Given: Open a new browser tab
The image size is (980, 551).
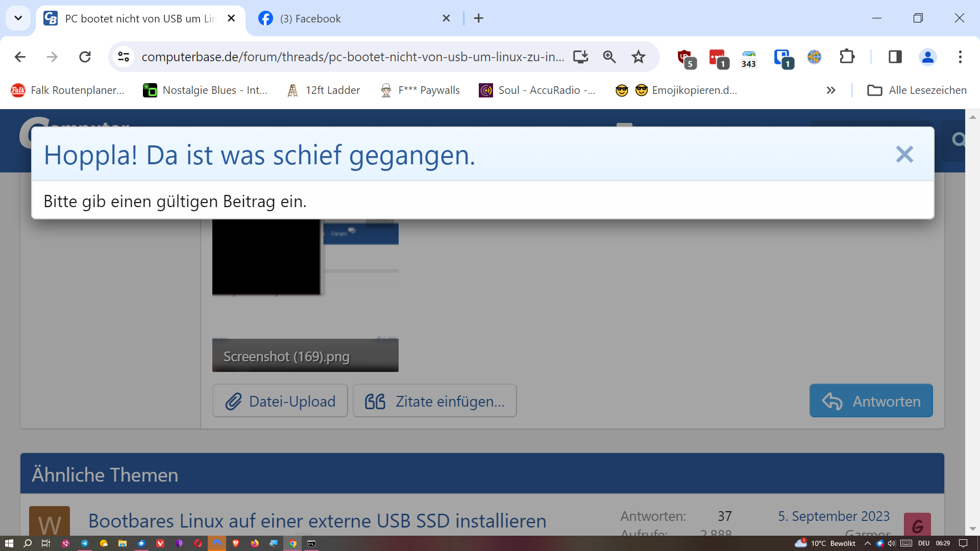Looking at the screenshot, I should tap(478, 18).
